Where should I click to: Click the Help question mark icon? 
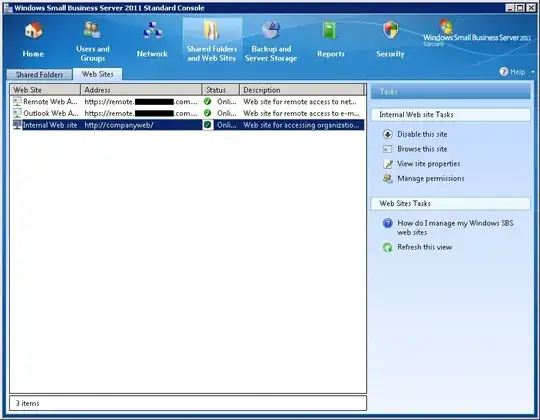coord(504,72)
